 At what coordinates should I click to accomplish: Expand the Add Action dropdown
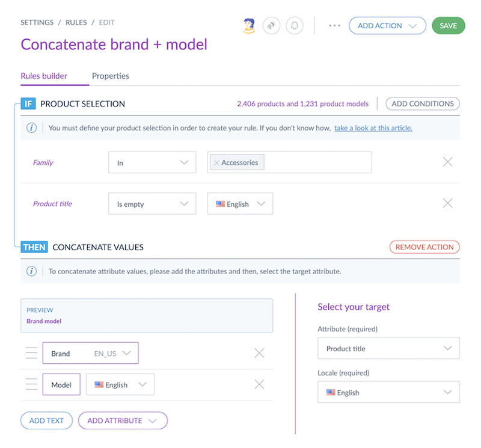[x=387, y=26]
